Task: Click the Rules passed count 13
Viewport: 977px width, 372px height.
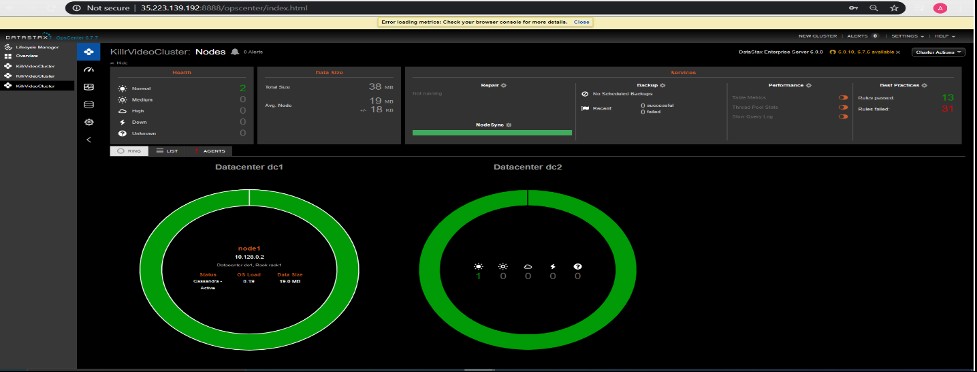Action: point(948,98)
